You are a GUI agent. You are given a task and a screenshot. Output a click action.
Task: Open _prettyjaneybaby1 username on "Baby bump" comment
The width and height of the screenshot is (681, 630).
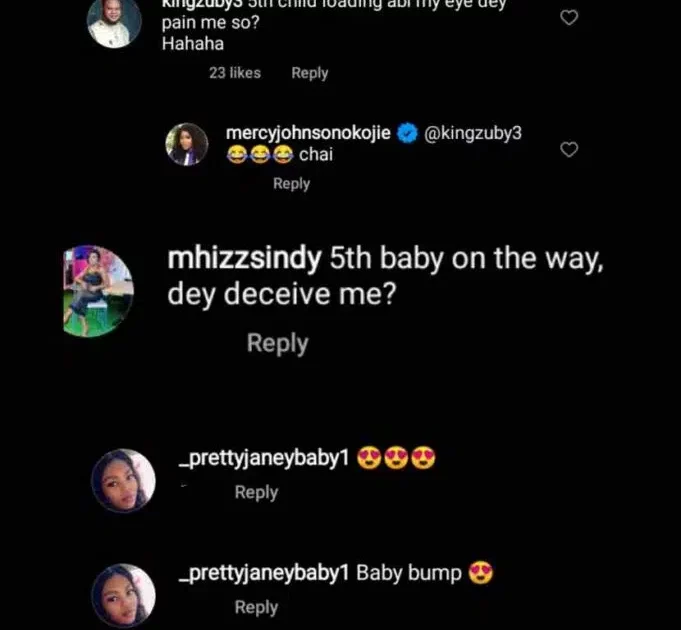point(262,574)
